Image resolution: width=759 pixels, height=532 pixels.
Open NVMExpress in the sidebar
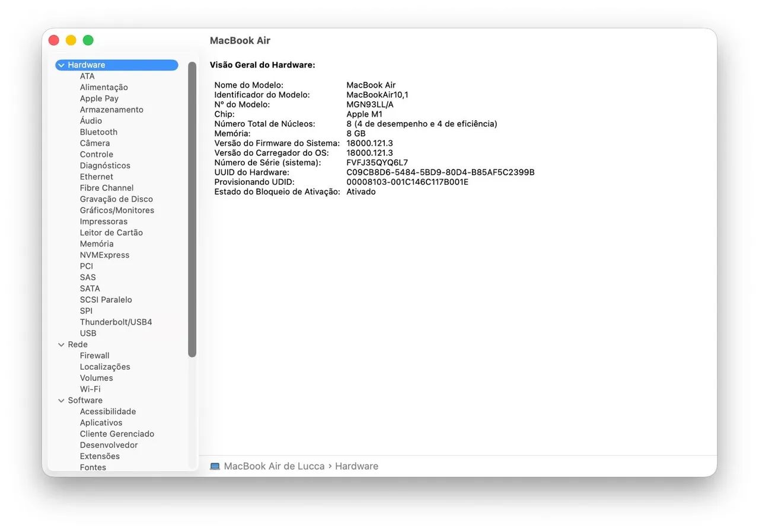click(104, 255)
